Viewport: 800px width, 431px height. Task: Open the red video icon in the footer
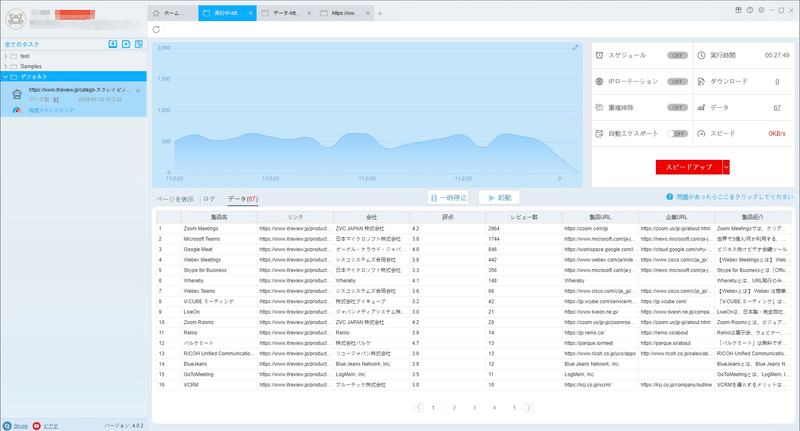click(37, 426)
